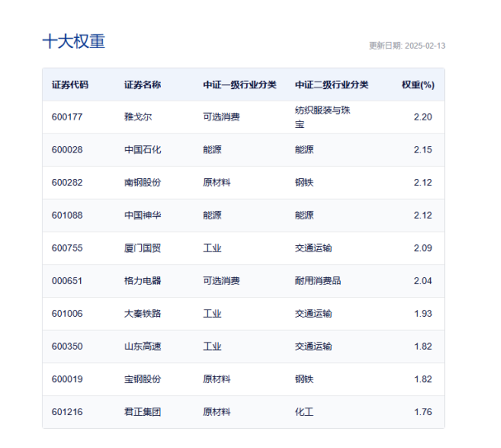Click weight value 2.04
Screen dimensions: 501x448
(x=423, y=281)
